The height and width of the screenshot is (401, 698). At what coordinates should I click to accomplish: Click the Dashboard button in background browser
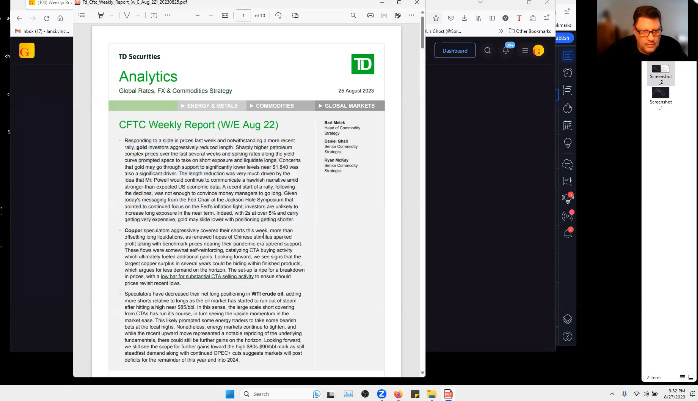455,51
